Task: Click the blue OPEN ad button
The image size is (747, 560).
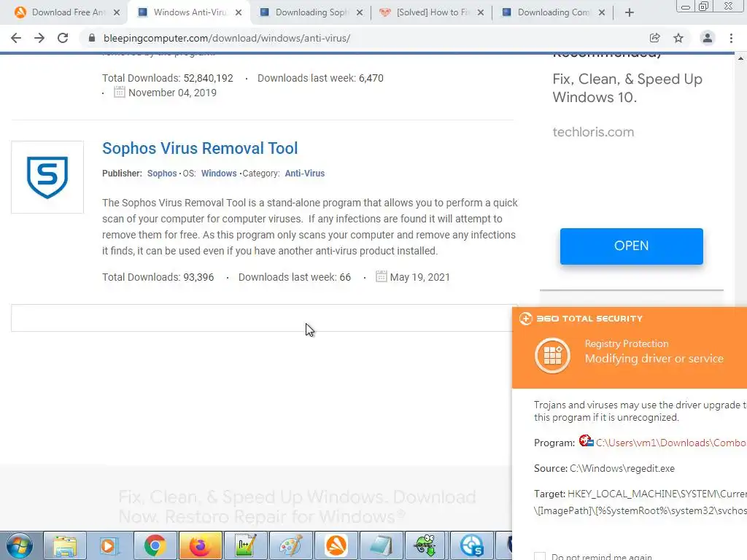Action: (x=631, y=246)
